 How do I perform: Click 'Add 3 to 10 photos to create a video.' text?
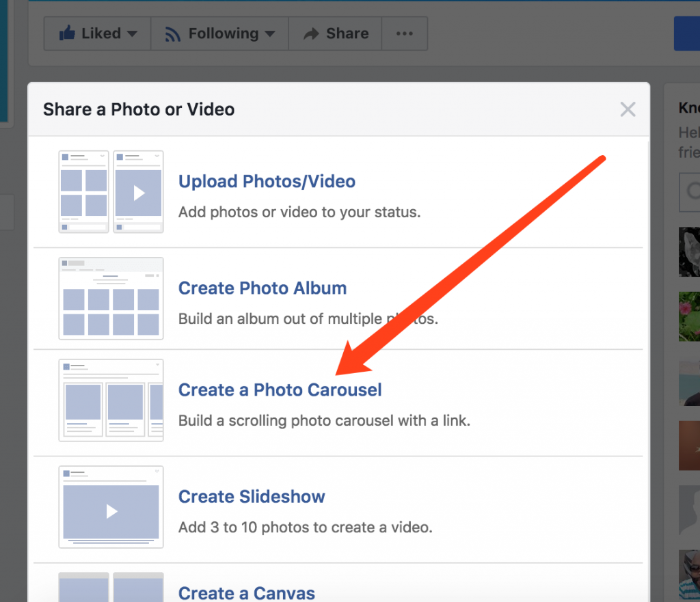click(306, 527)
